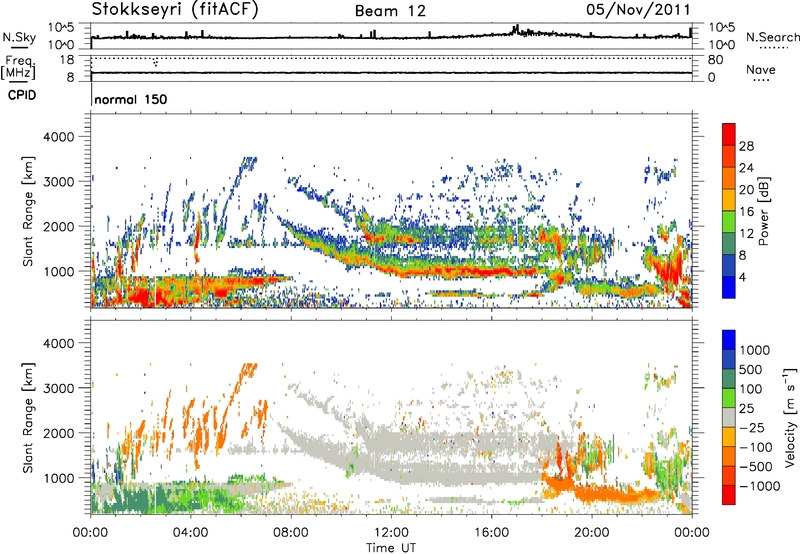Click the "04:00" time tick label
This screenshot has width=800, height=554.
coord(190,533)
